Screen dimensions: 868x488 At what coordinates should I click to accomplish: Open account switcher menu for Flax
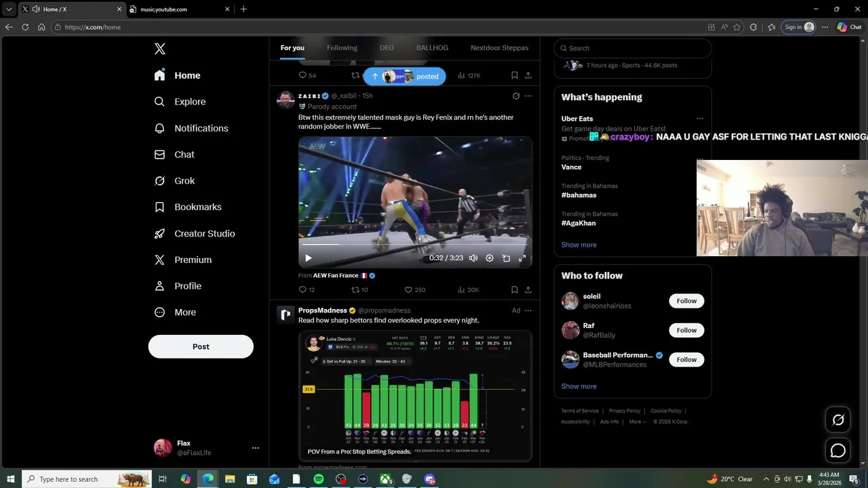coord(256,448)
